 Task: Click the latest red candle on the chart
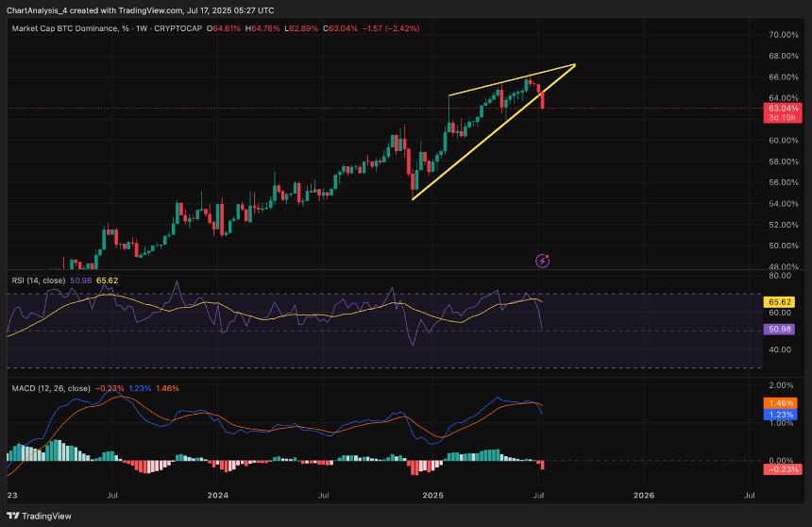543,98
